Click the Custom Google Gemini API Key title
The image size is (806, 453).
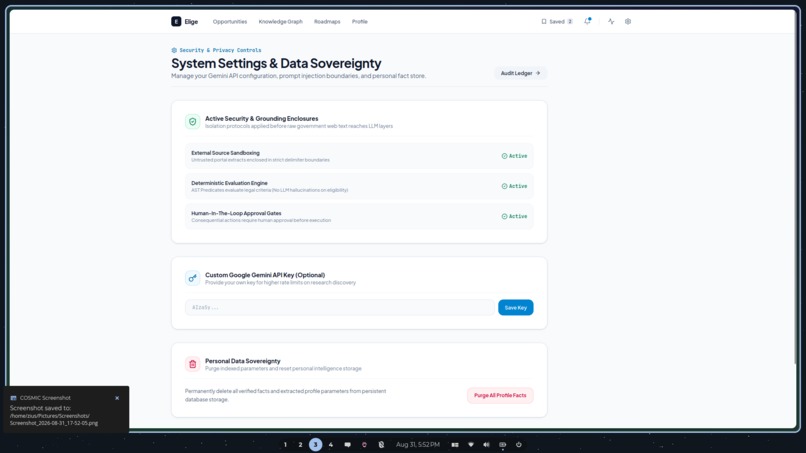[x=265, y=275]
